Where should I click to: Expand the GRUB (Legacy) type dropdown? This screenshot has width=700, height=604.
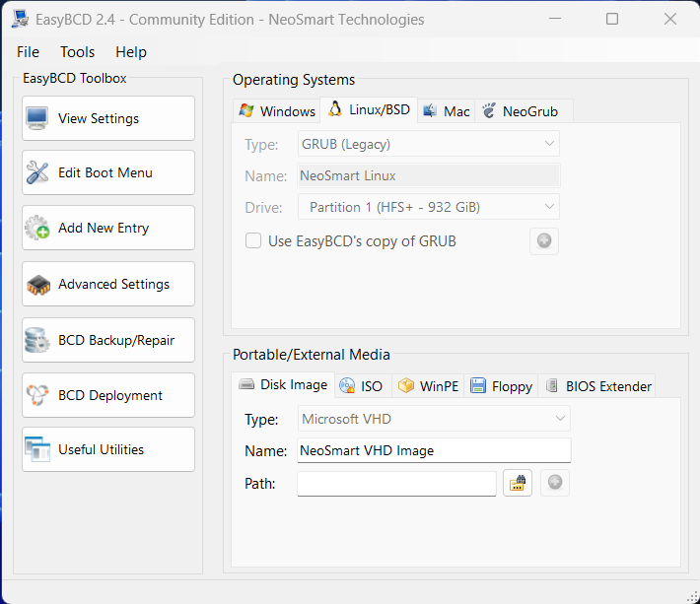pyautogui.click(x=429, y=144)
